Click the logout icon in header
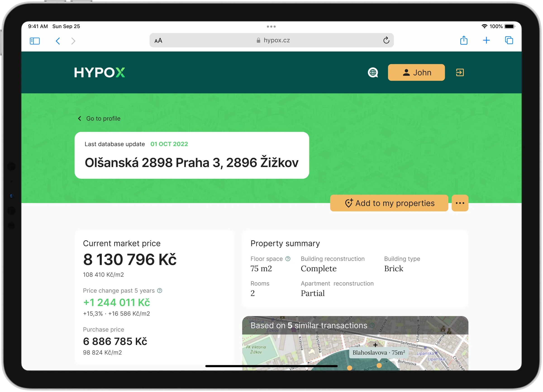Image resolution: width=543 pixels, height=392 pixels. click(460, 73)
